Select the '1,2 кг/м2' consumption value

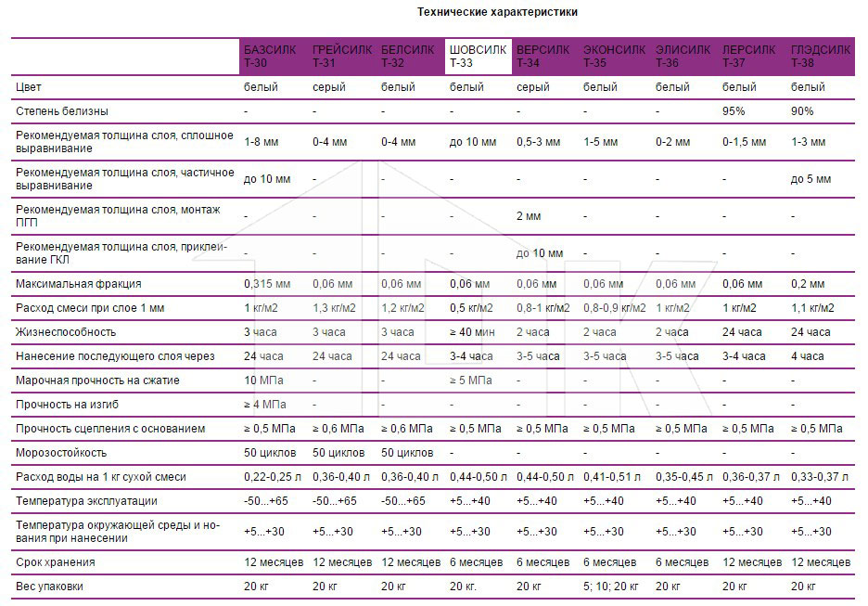[x=402, y=308]
